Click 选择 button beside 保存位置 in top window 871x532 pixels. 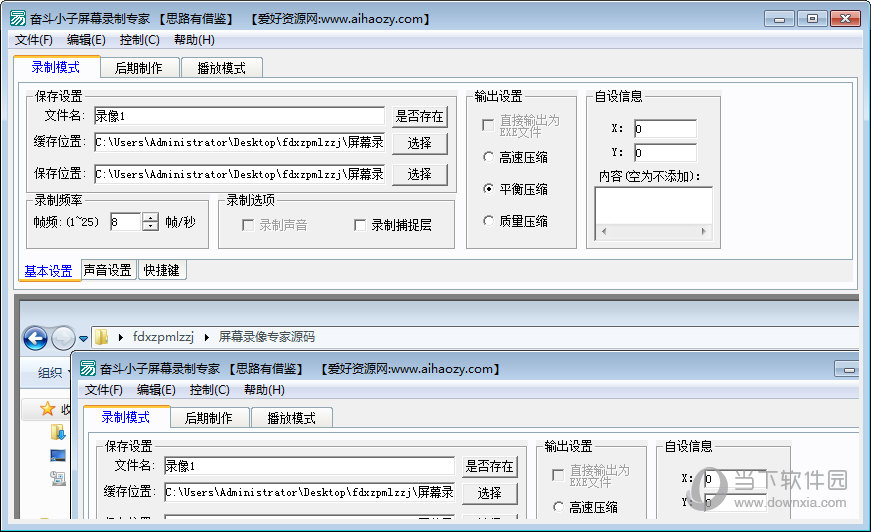pos(419,174)
